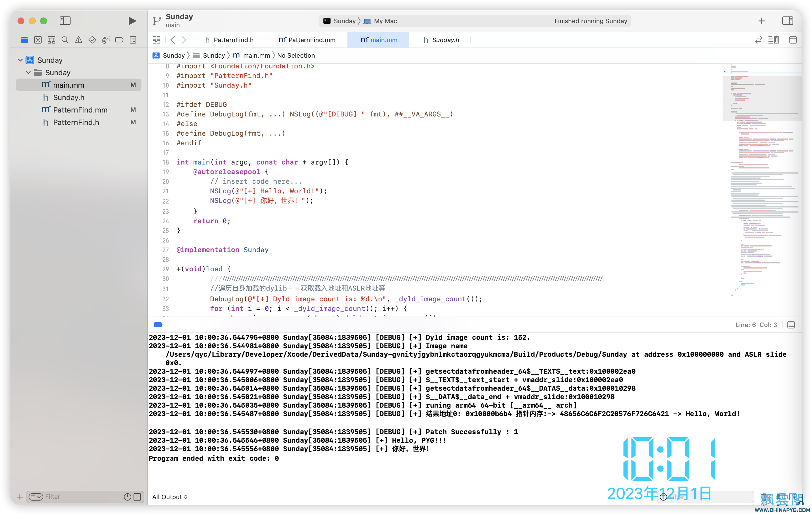Open the No Selection symbol menu

[x=296, y=55]
